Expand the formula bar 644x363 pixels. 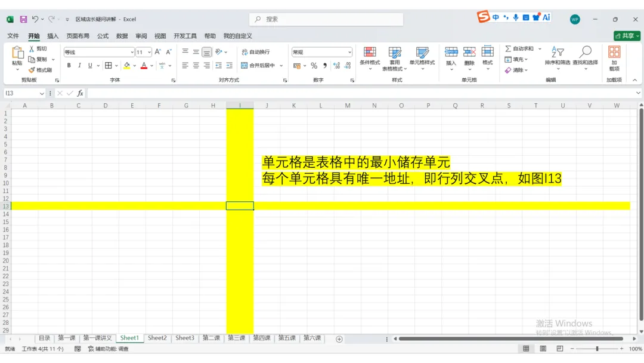pos(638,93)
